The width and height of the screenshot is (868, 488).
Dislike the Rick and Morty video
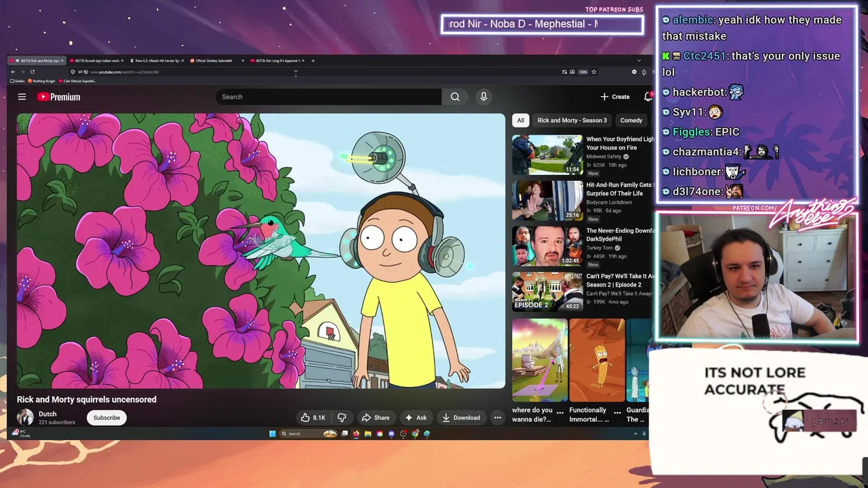[x=342, y=418]
